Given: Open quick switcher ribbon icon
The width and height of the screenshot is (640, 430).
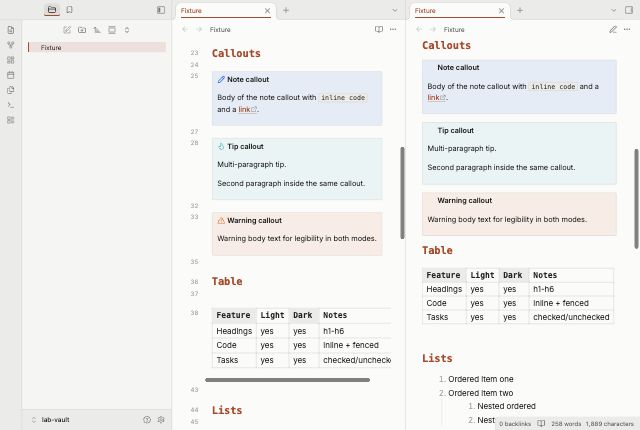Looking at the screenshot, I should click(11, 30).
